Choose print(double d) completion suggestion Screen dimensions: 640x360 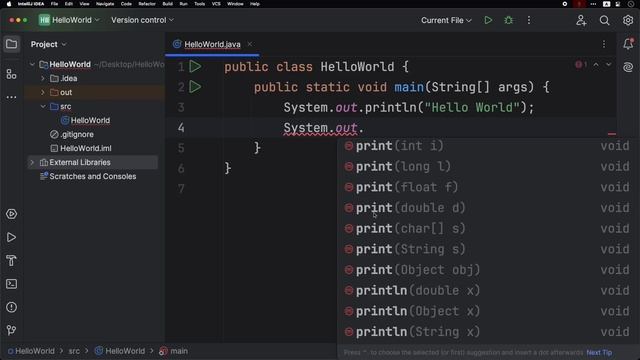pyautogui.click(x=488, y=208)
